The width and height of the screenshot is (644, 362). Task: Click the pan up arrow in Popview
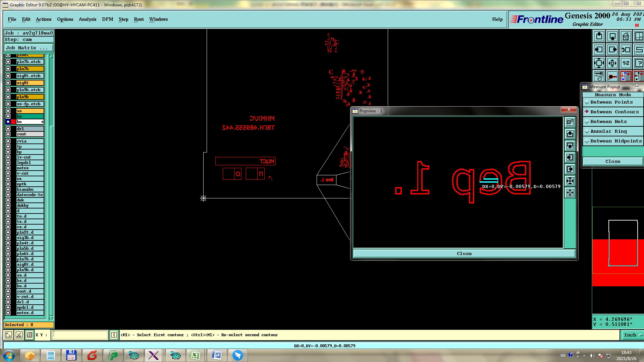tap(570, 134)
